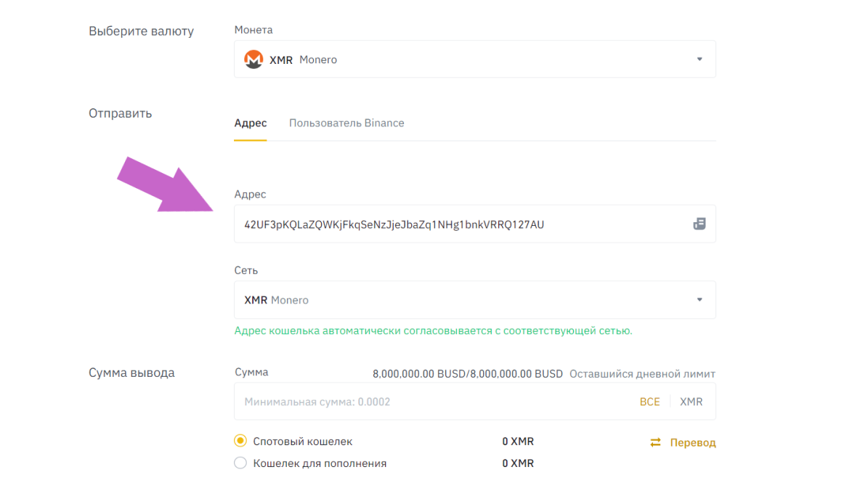Viewport: 868px width, 488px height.
Task: Click the transfer arrows icon beside Перевод
Action: 656,442
